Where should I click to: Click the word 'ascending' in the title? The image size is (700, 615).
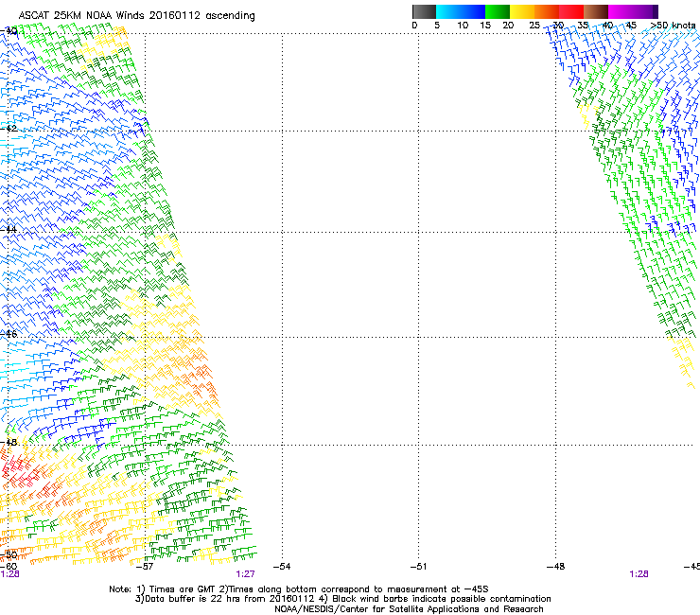[230, 16]
